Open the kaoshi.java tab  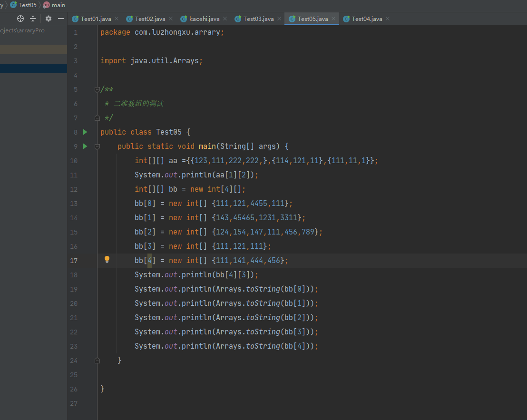(205, 19)
